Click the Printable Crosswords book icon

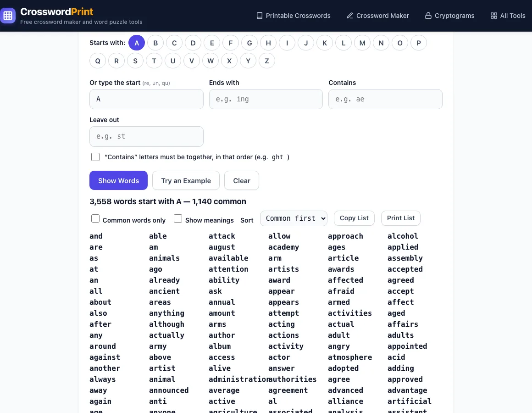(x=260, y=16)
